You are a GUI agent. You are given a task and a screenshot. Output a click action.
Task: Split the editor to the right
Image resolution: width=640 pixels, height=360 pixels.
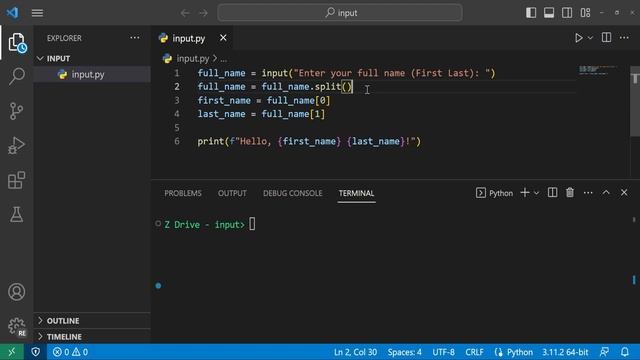click(x=607, y=38)
